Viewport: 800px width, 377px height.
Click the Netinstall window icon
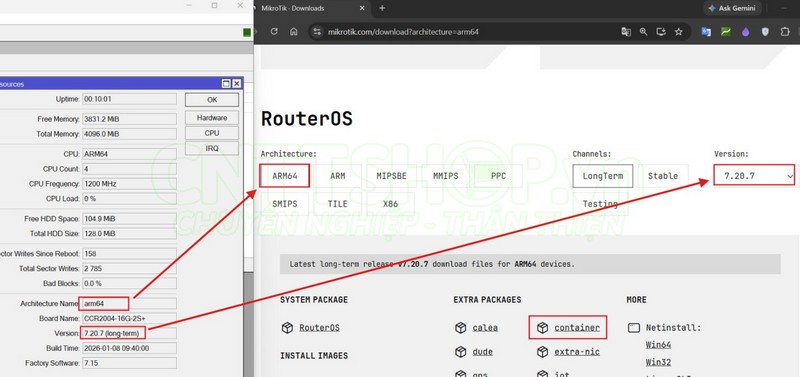(x=634, y=328)
